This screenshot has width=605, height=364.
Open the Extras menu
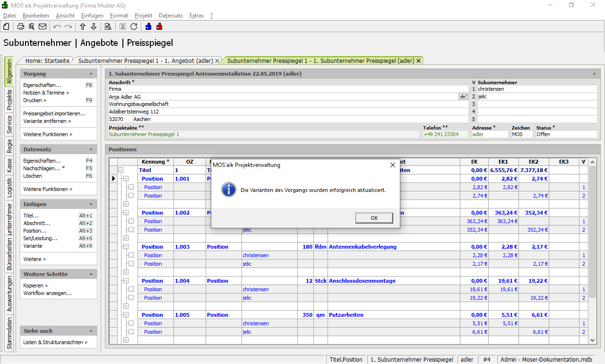pyautogui.click(x=196, y=16)
